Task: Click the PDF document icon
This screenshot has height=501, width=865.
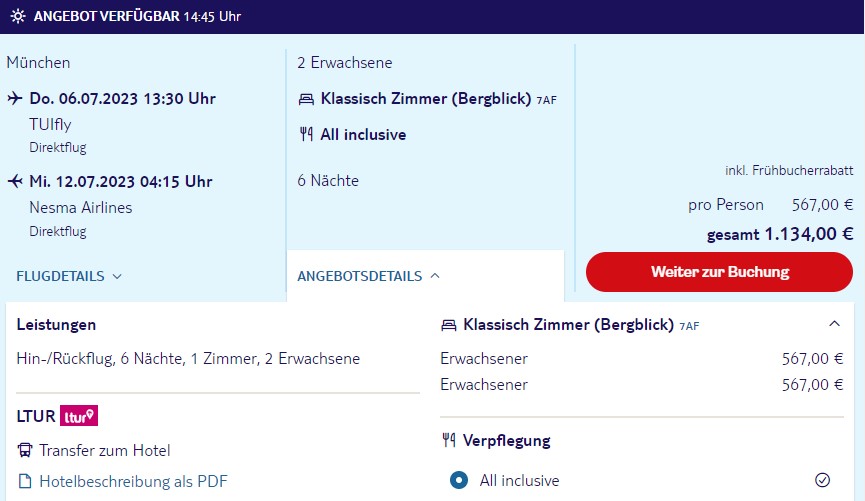Action: pos(25,481)
